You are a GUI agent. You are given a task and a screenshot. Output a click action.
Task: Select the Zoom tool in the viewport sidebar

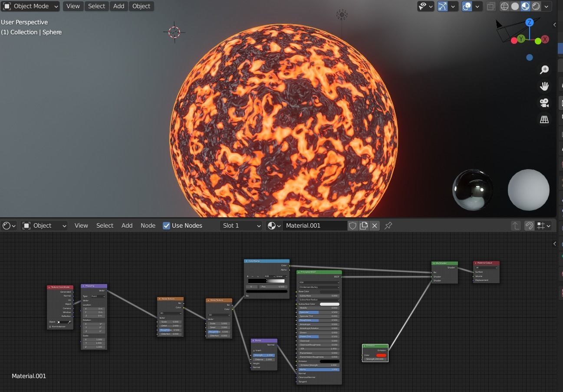(x=544, y=70)
